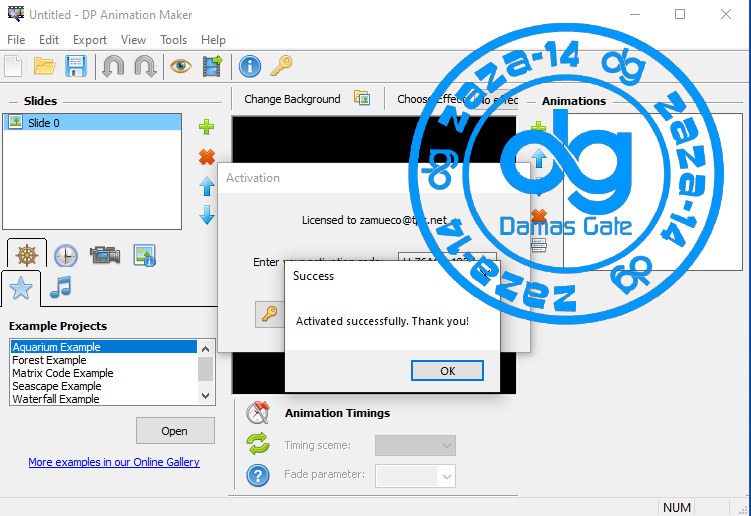Open the Tools menu
The width and height of the screenshot is (751, 516).
tap(173, 40)
